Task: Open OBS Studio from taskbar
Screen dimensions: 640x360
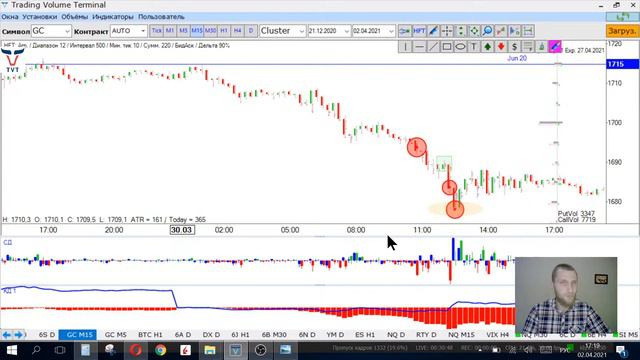Action: 260,350
